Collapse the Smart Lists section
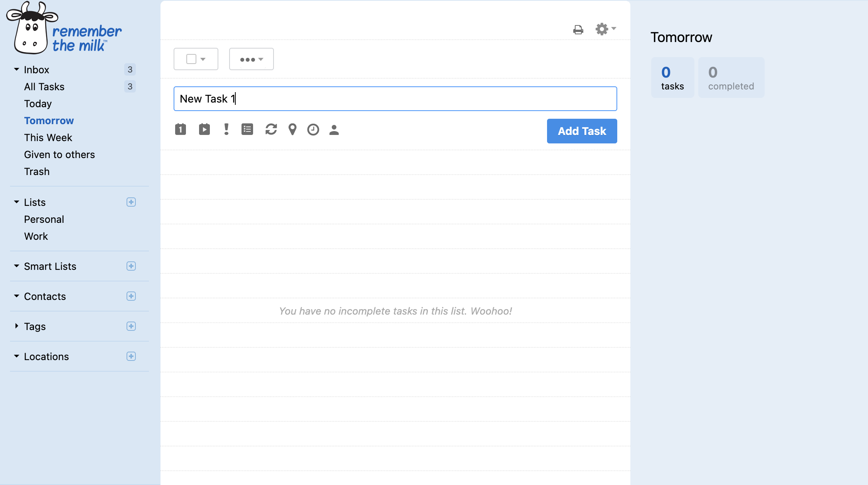Screen dimensions: 868x485 [17, 266]
